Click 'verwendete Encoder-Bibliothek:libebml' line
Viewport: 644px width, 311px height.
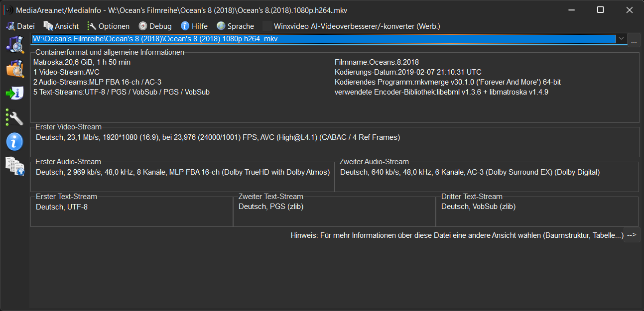point(441,92)
